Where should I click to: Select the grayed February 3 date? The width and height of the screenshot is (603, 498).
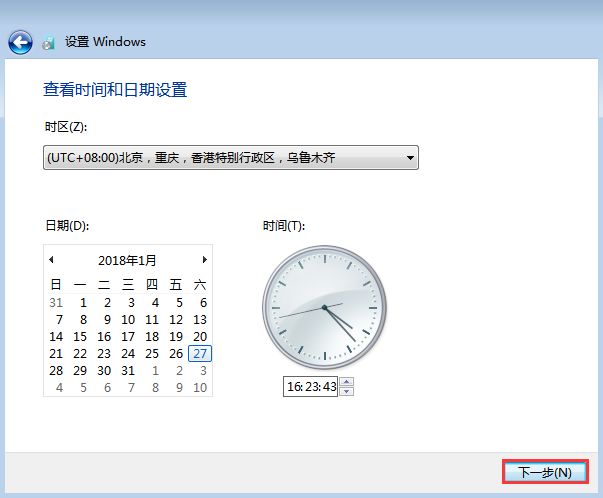tap(203, 370)
